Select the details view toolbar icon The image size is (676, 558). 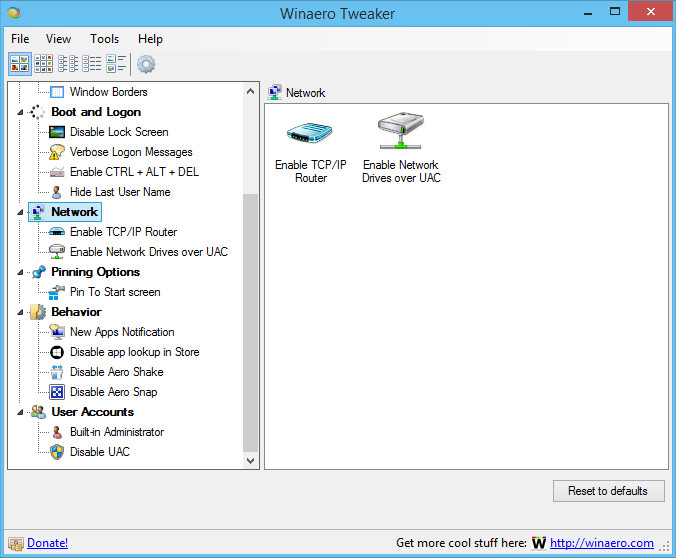(x=92, y=64)
